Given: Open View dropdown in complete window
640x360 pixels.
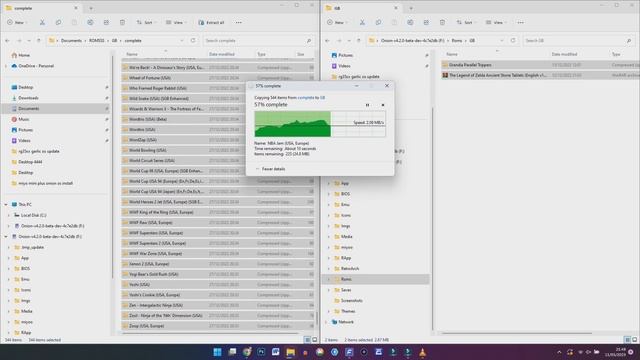Looking at the screenshot, I should [176, 22].
